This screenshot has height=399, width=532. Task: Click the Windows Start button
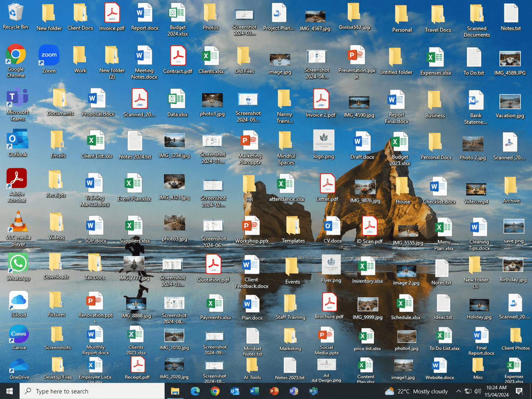pyautogui.click(x=10, y=391)
